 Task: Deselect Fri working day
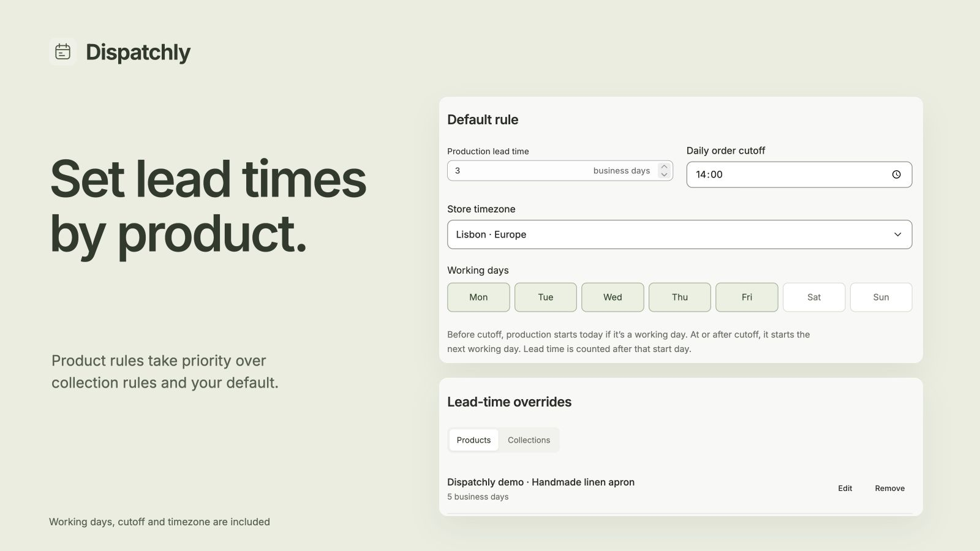(747, 297)
